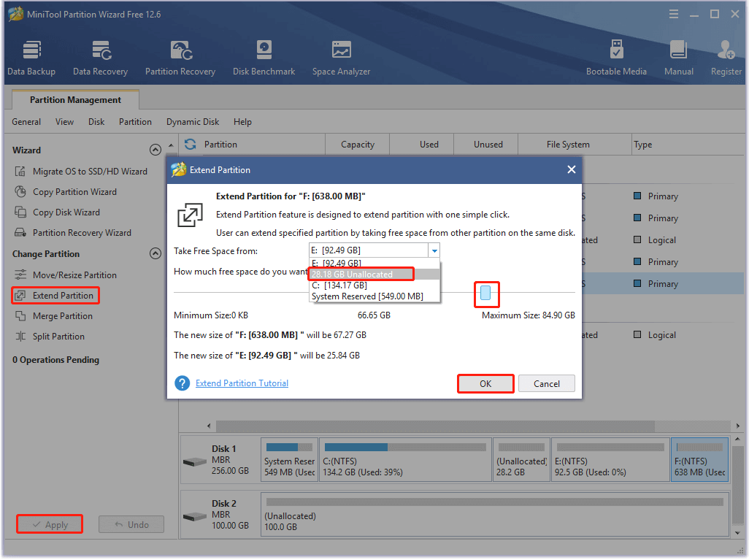Open Space Analyzer
This screenshot has width=749, height=560.
point(341,58)
